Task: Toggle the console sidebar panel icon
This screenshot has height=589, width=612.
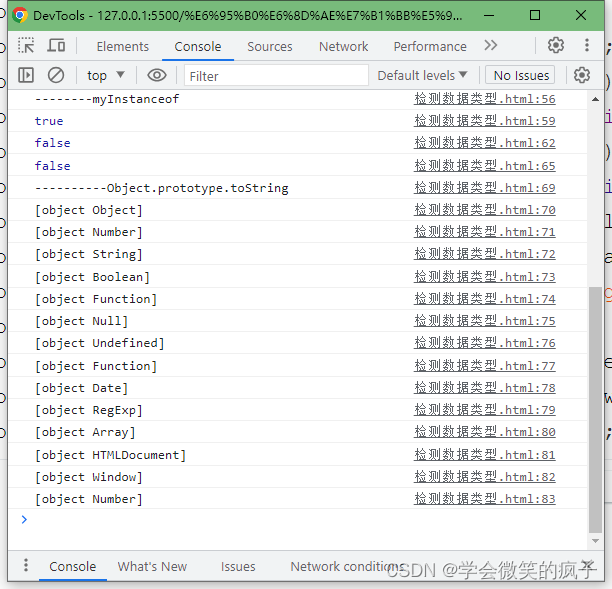Action: pyautogui.click(x=26, y=75)
